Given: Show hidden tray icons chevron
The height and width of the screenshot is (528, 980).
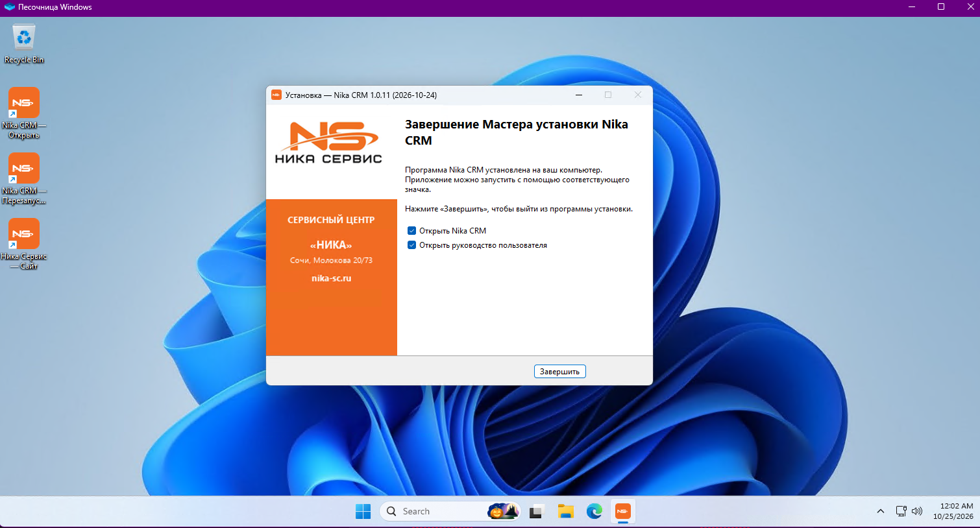Looking at the screenshot, I should point(881,511).
